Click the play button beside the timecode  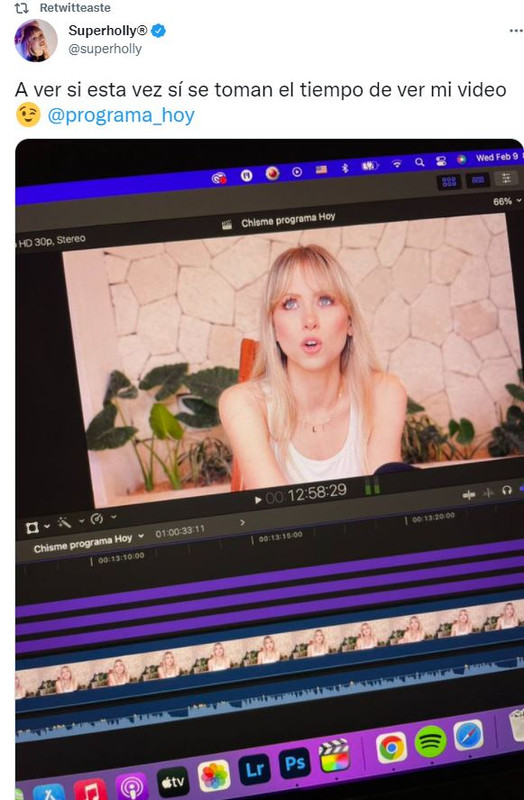click(258, 499)
